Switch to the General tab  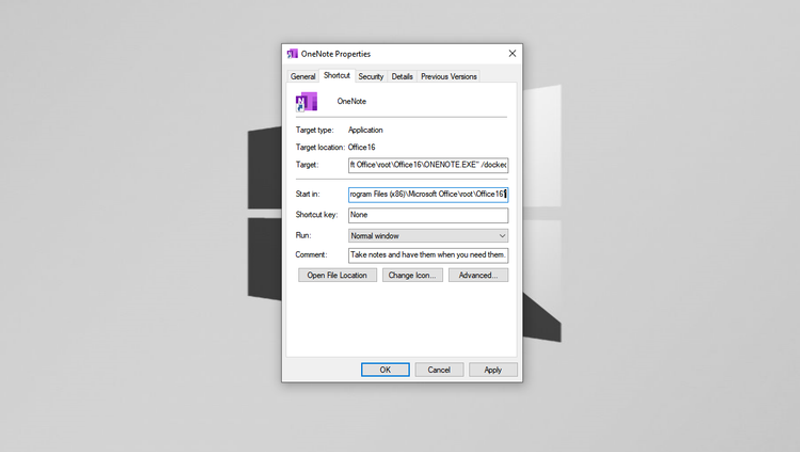pos(303,77)
